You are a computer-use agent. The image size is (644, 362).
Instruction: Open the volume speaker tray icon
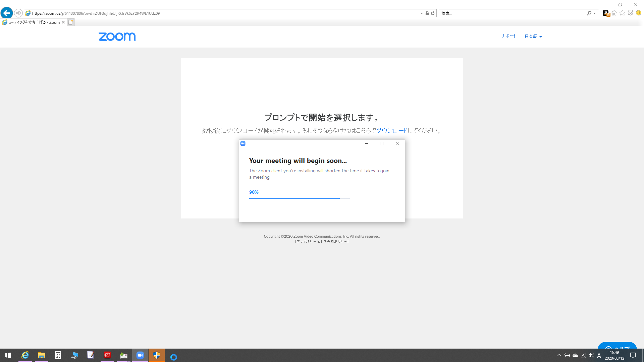(591, 355)
